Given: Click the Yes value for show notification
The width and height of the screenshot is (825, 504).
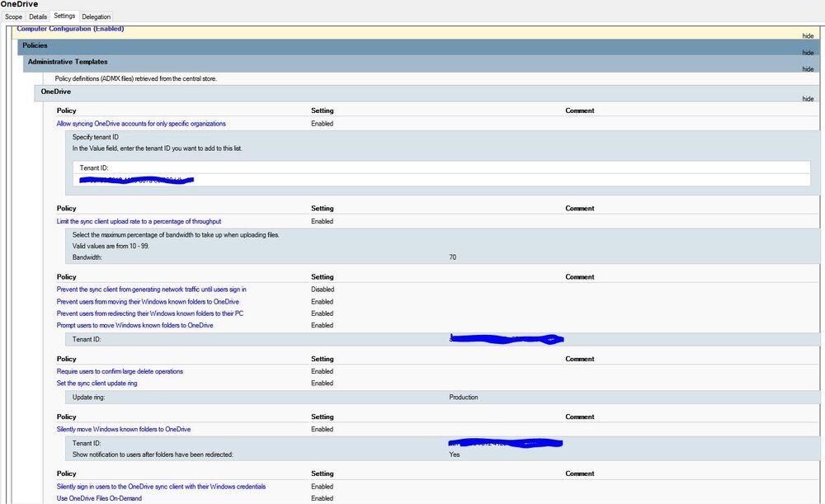Looking at the screenshot, I should click(454, 455).
